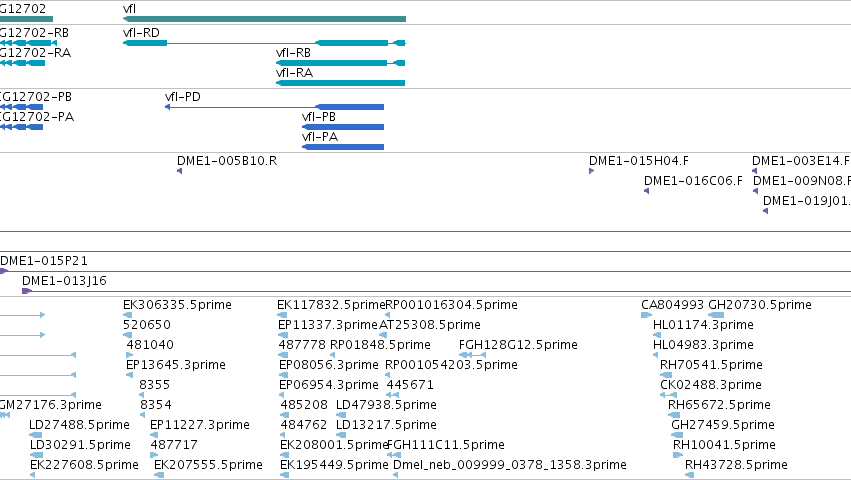Select the DME1-013J16 clone start arrow

click(x=27, y=292)
